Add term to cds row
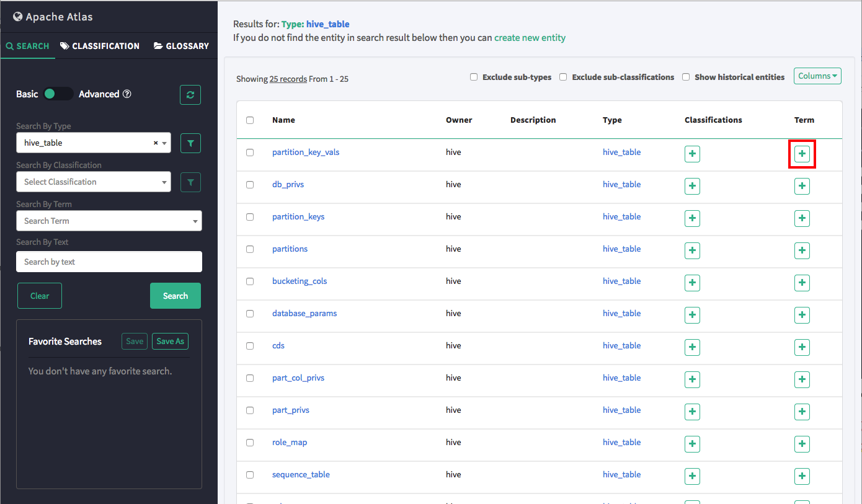The image size is (862, 504). pyautogui.click(x=802, y=347)
